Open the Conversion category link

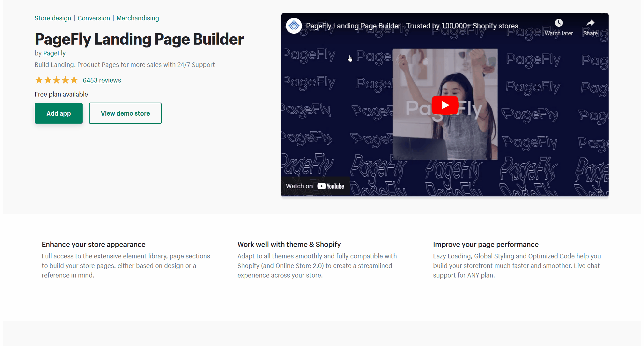[x=94, y=18]
